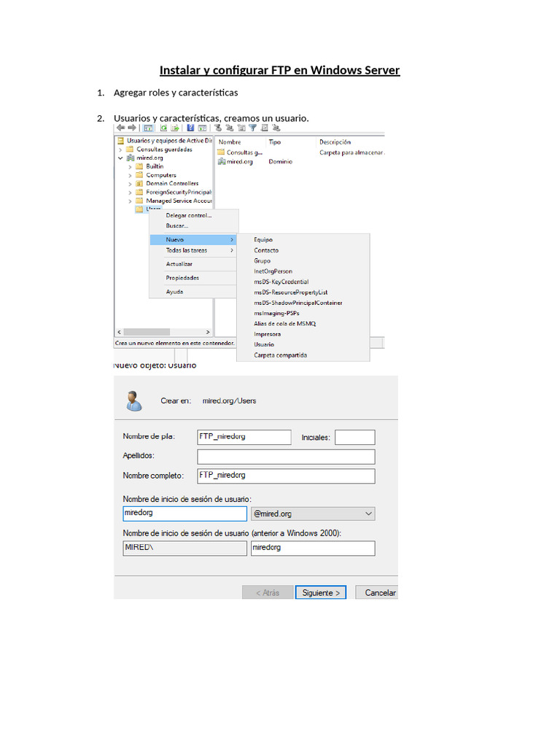The width and height of the screenshot is (560, 747).
Task: Click the tree pane horizontal scrollbar thumb
Action: tap(147, 332)
